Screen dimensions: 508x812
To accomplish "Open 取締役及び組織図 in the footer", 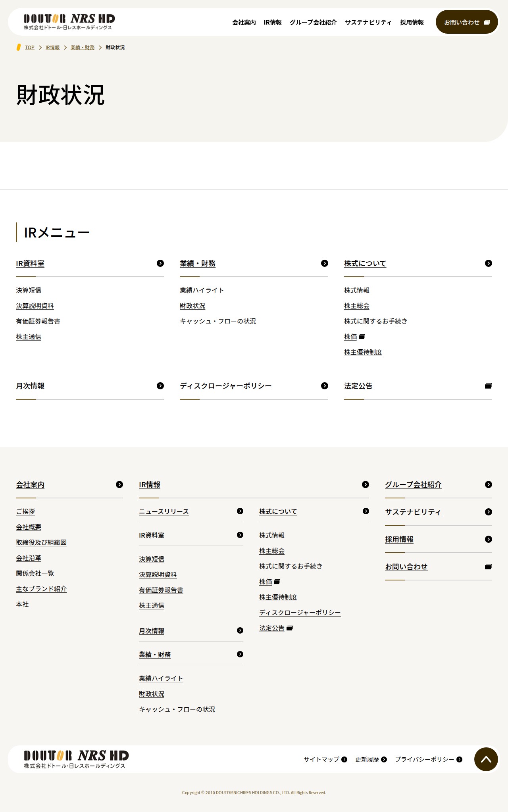I will (x=41, y=542).
